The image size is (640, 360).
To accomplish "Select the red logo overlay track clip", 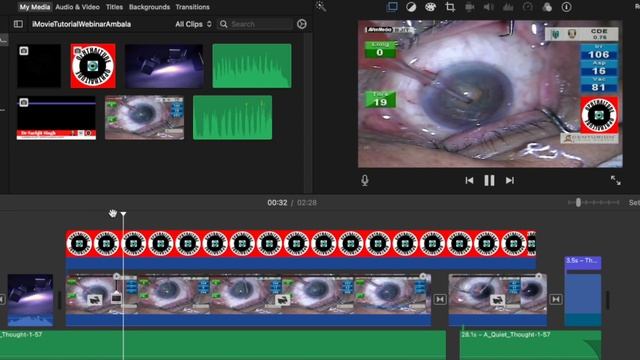I will [301, 249].
